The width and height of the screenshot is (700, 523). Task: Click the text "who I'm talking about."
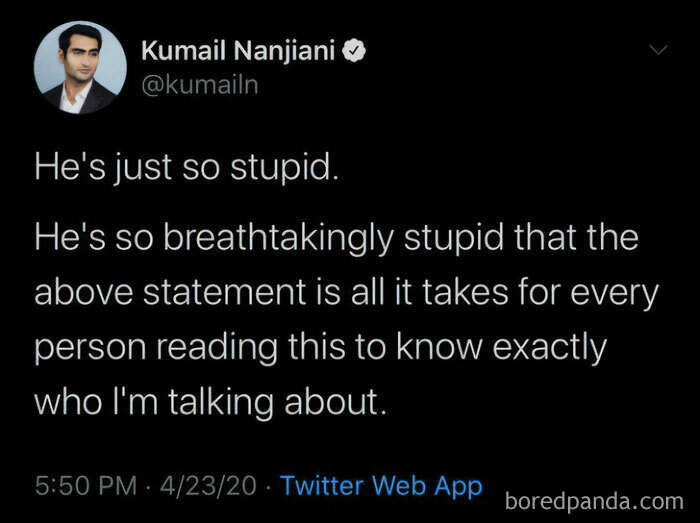tap(210, 401)
